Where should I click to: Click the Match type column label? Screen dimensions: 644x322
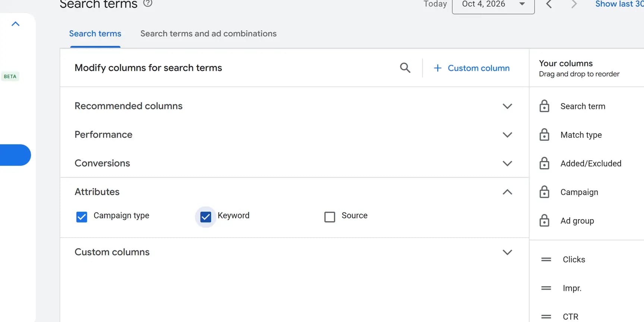pyautogui.click(x=581, y=135)
